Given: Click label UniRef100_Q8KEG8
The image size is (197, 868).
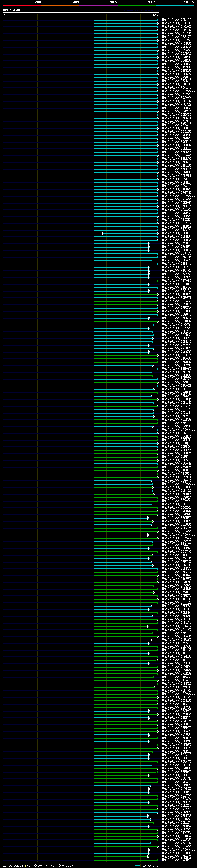Looking at the screenshot, I should 177,816.
